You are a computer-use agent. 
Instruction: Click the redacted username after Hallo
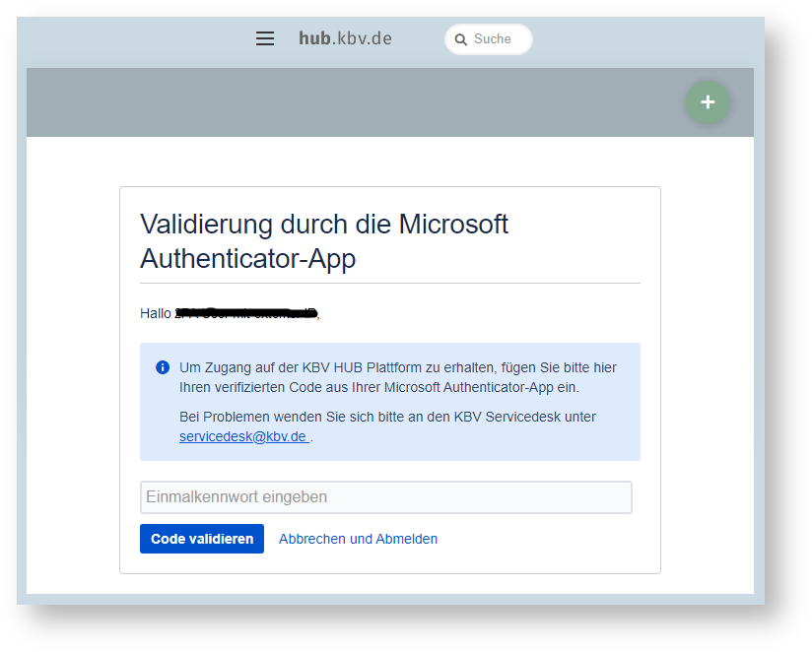point(246,314)
